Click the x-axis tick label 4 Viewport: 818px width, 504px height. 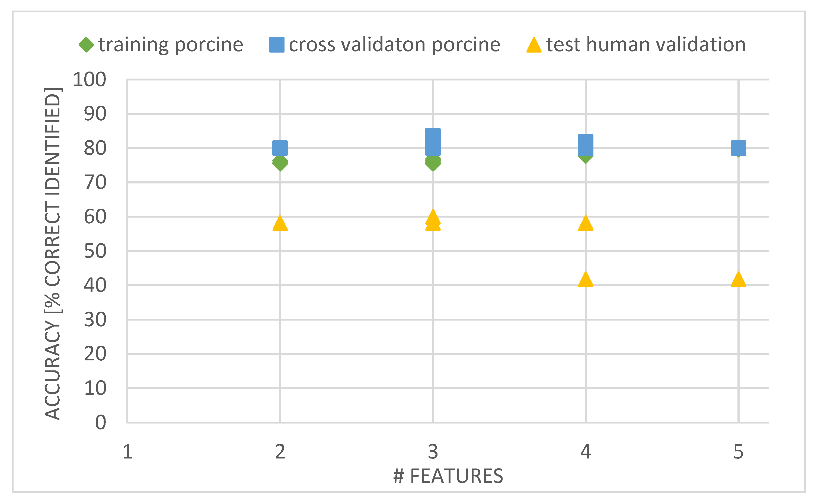586,452
